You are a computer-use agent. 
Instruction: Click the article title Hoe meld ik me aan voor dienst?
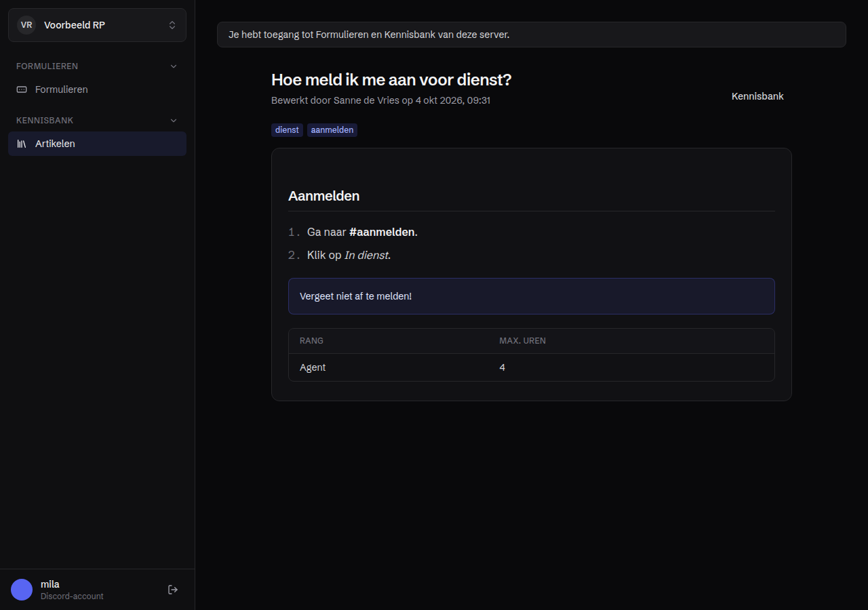(391, 80)
